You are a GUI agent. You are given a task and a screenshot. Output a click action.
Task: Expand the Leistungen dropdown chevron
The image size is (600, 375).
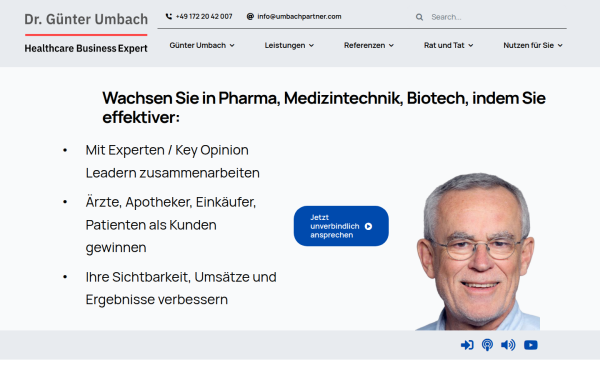point(311,46)
